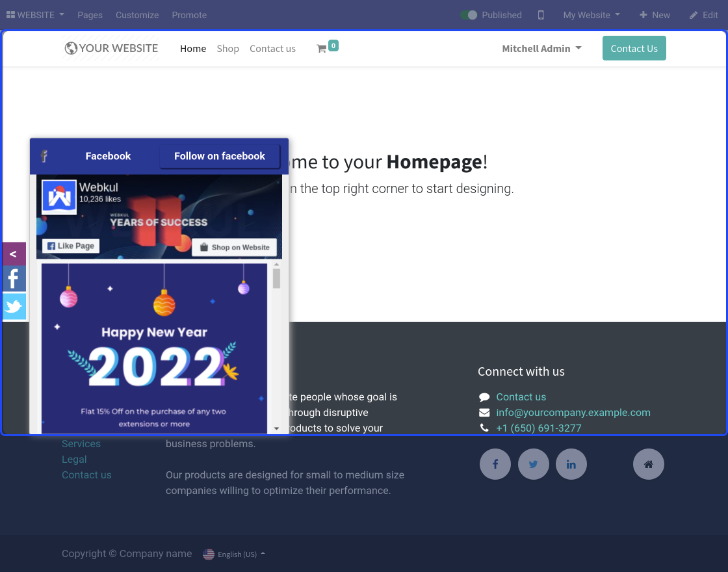
Task: Expand the WEBSITE dropdown caret
Action: [62, 14]
